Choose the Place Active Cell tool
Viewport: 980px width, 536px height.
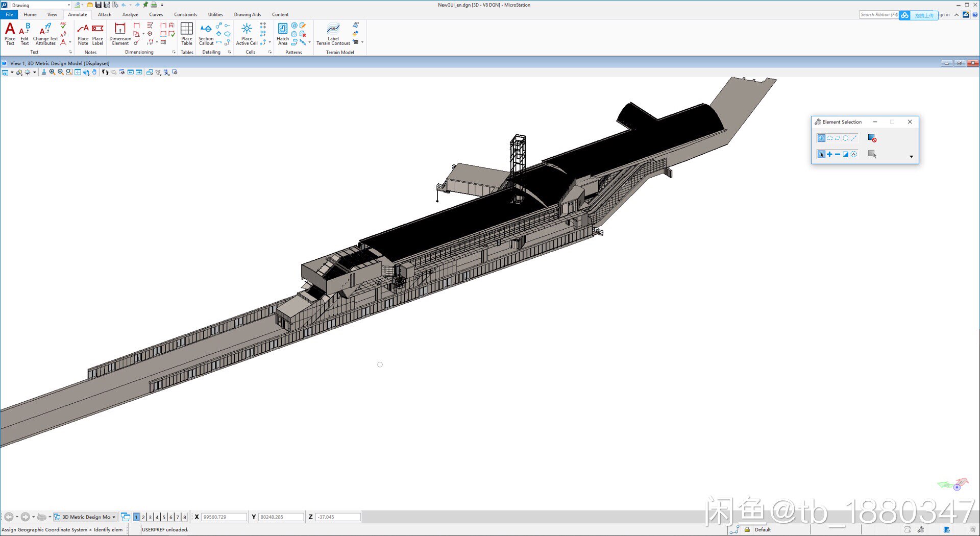(x=247, y=34)
